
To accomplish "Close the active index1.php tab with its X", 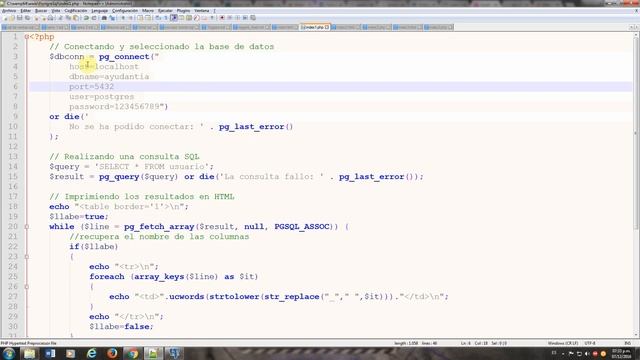I will tap(327, 27).
